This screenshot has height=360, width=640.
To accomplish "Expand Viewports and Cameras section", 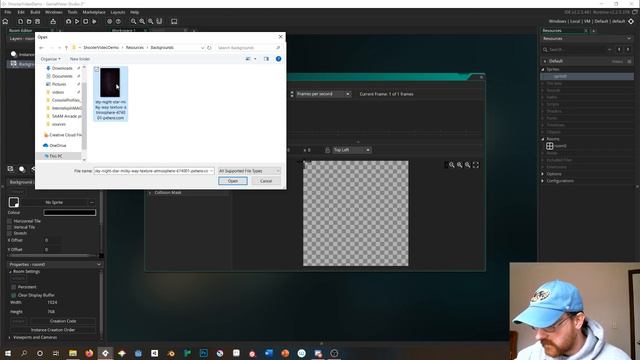I will coord(10,338).
